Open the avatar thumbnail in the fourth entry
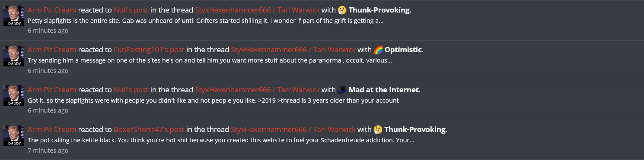This screenshot has width=644, height=160. tap(14, 135)
